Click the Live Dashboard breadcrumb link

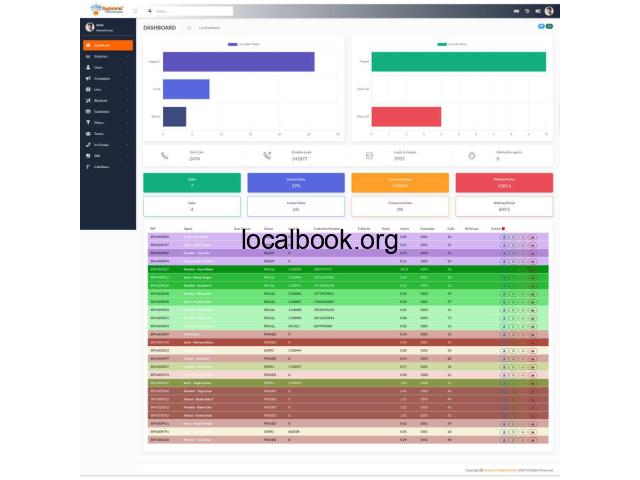pyautogui.click(x=209, y=28)
